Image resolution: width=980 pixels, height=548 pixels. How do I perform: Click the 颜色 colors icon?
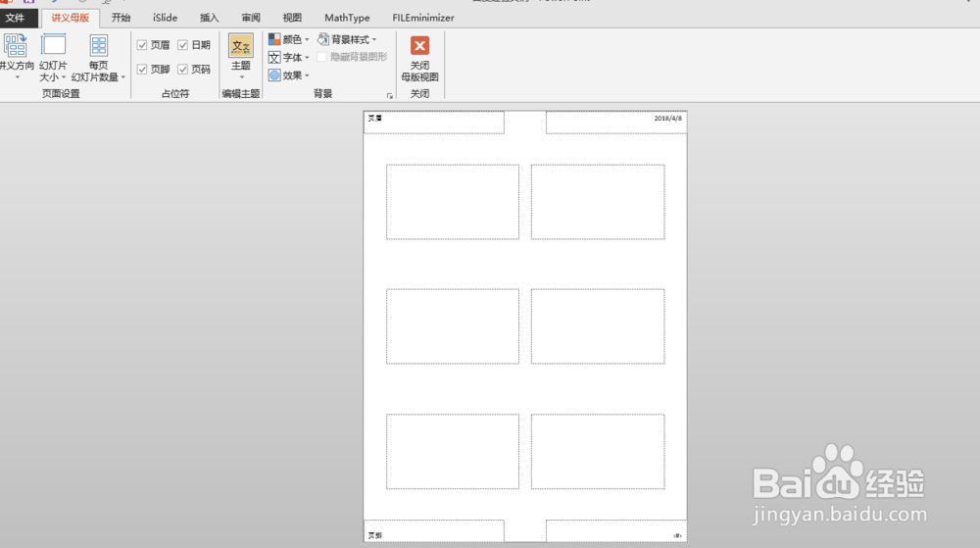tap(274, 39)
